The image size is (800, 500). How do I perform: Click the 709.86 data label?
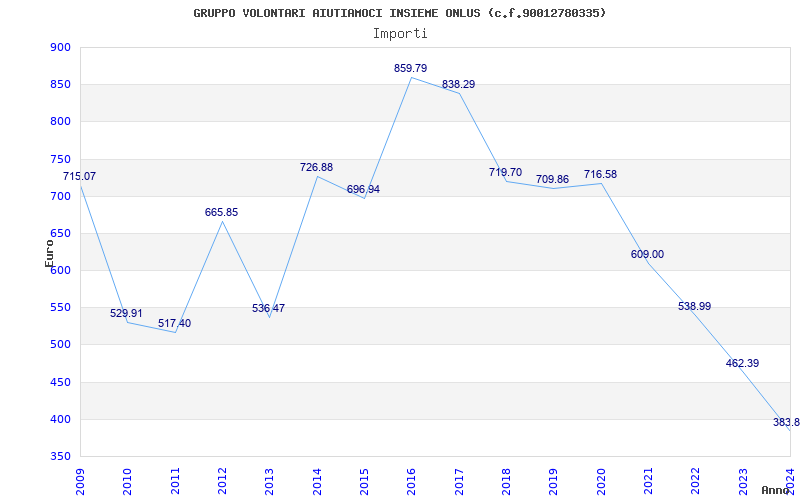click(x=552, y=180)
